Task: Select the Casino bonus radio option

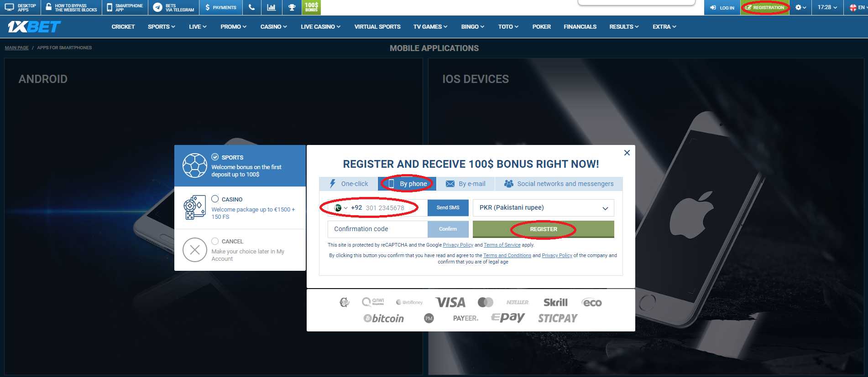Action: [215, 199]
